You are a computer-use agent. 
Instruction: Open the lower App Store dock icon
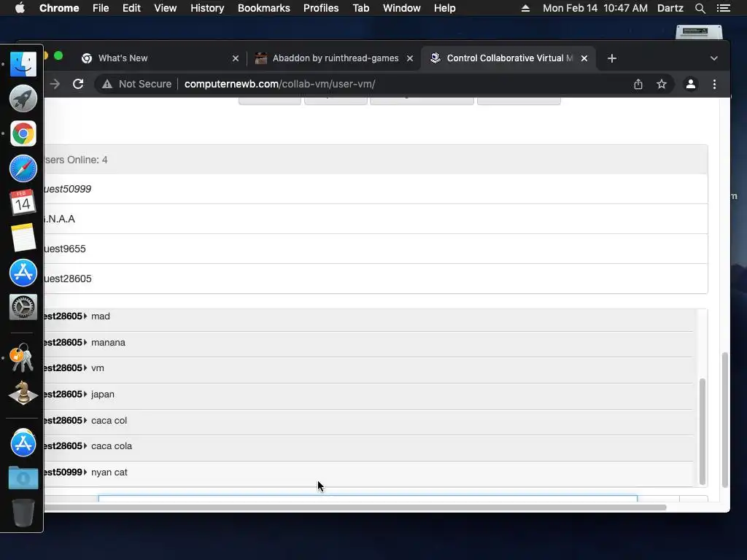[23, 443]
